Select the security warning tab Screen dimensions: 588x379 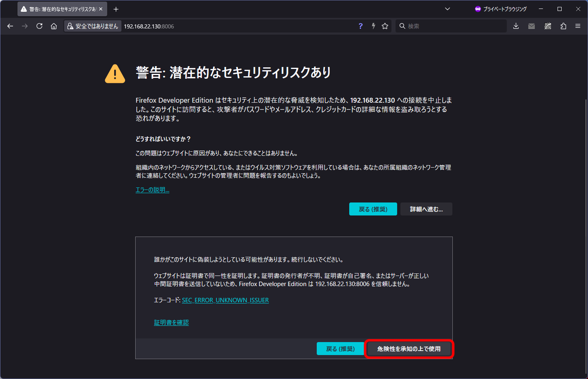[x=62, y=9]
